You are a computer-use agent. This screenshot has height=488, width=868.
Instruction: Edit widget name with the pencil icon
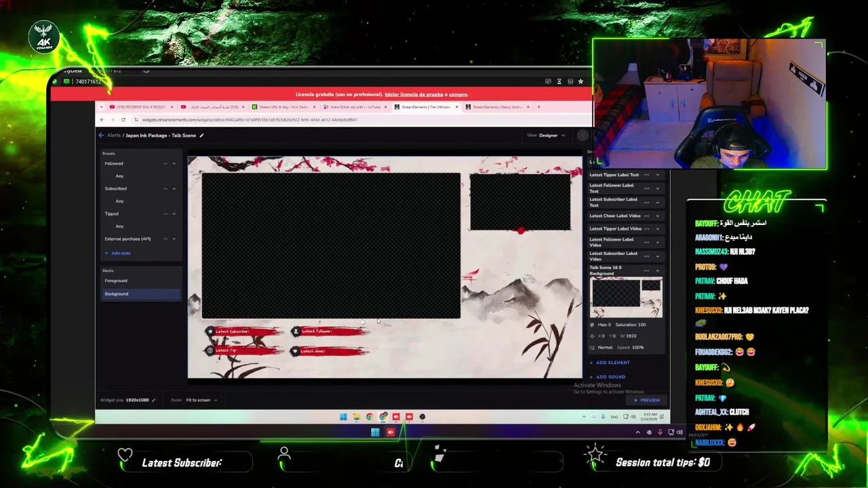pos(201,136)
